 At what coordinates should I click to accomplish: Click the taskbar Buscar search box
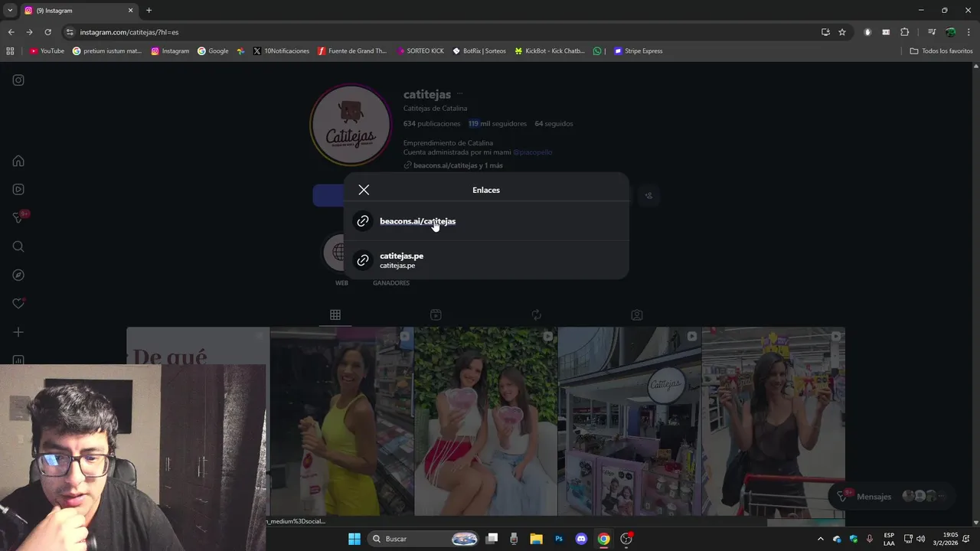pos(425,539)
